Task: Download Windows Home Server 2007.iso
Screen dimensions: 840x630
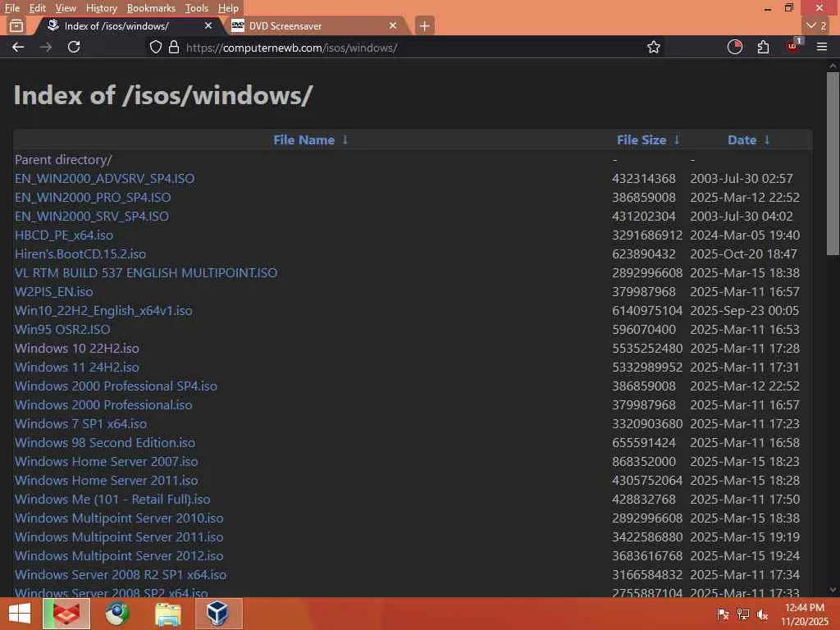Action: click(x=106, y=461)
